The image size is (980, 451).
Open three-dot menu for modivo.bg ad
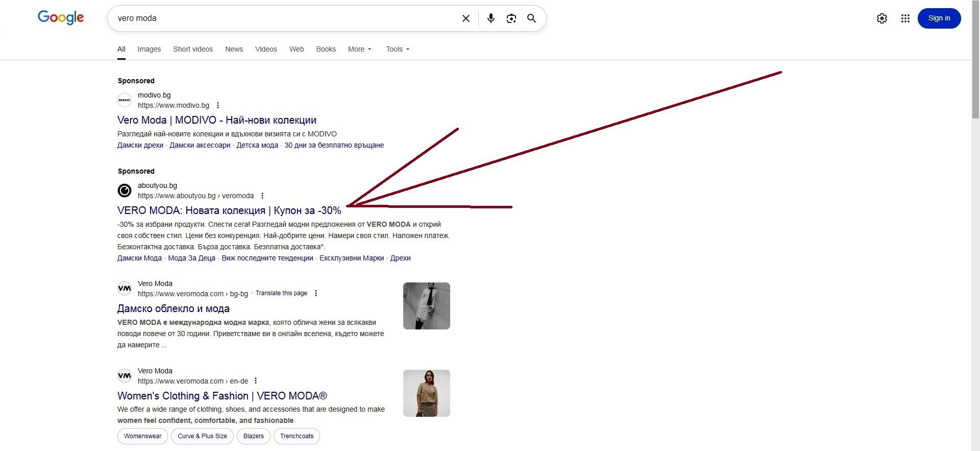click(x=218, y=105)
